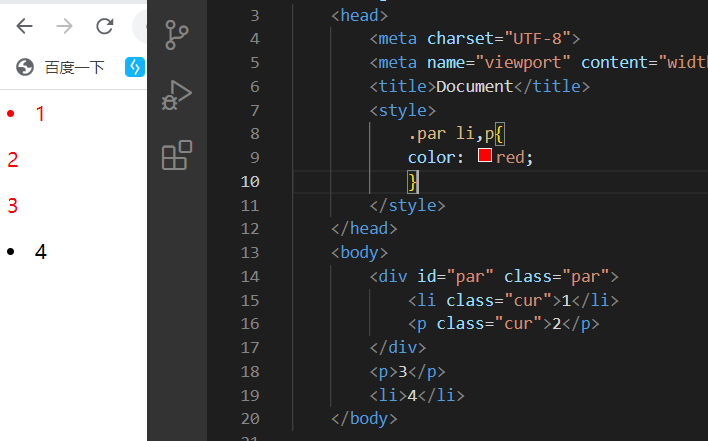Open the 百度一下 bookmark
The width and height of the screenshot is (708, 441).
click(62, 67)
